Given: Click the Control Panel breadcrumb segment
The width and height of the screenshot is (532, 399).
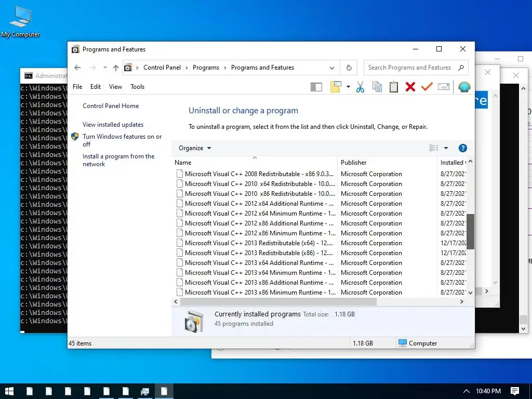Looking at the screenshot, I should point(162,68).
